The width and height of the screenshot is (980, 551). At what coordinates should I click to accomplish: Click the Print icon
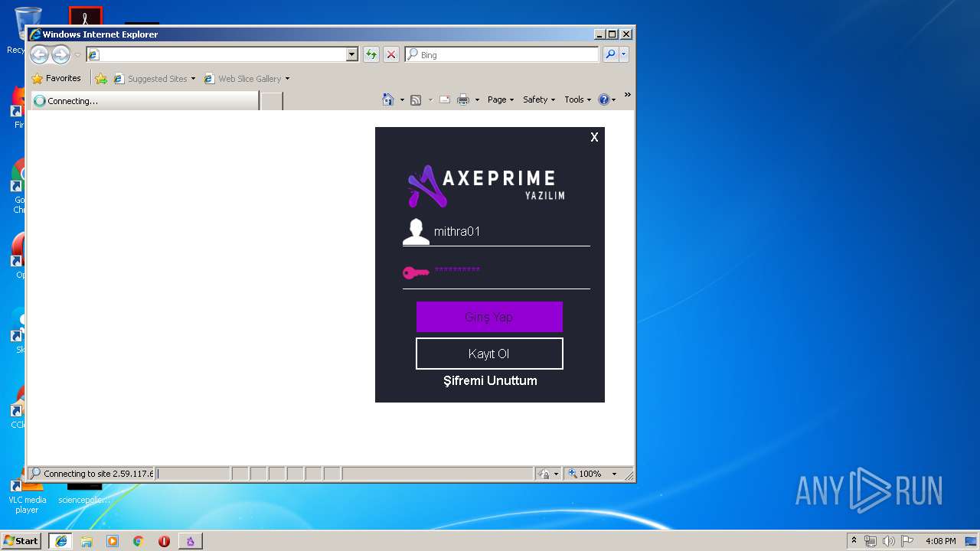tap(463, 99)
